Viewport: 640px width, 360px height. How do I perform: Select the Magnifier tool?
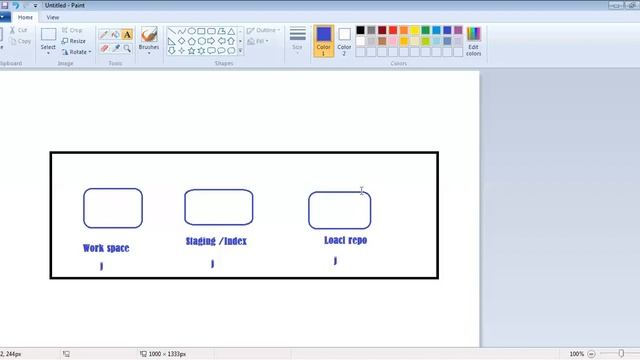coord(127,48)
